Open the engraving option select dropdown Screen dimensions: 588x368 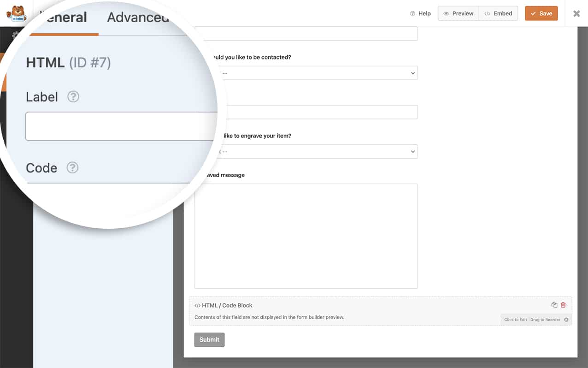(x=412, y=151)
